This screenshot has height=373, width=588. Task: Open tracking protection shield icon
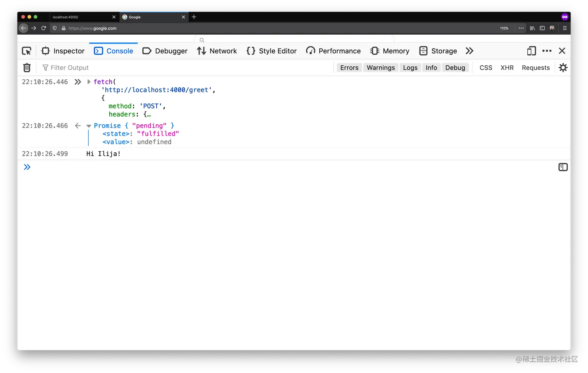coord(55,28)
